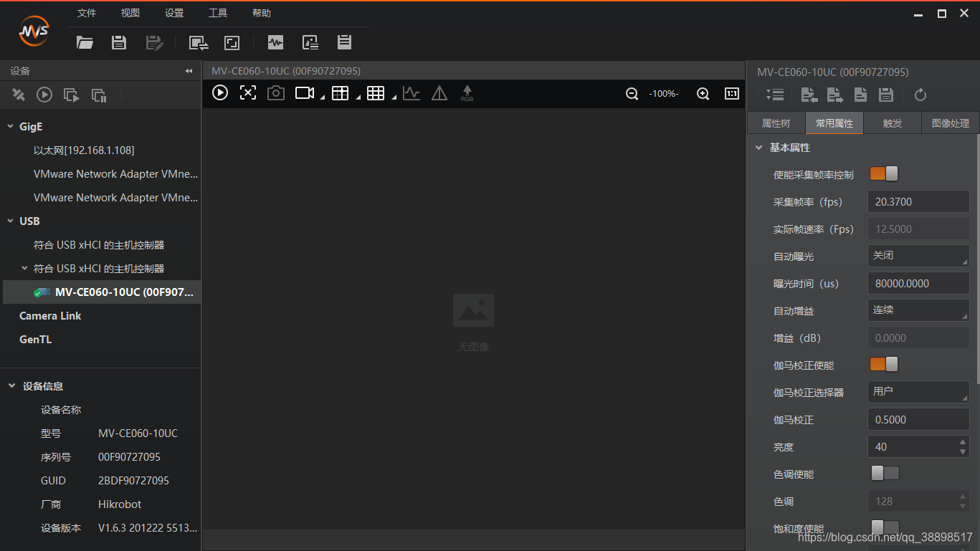This screenshot has height=551, width=980.
Task: Switch to the 图像处理 tab
Action: pos(951,123)
